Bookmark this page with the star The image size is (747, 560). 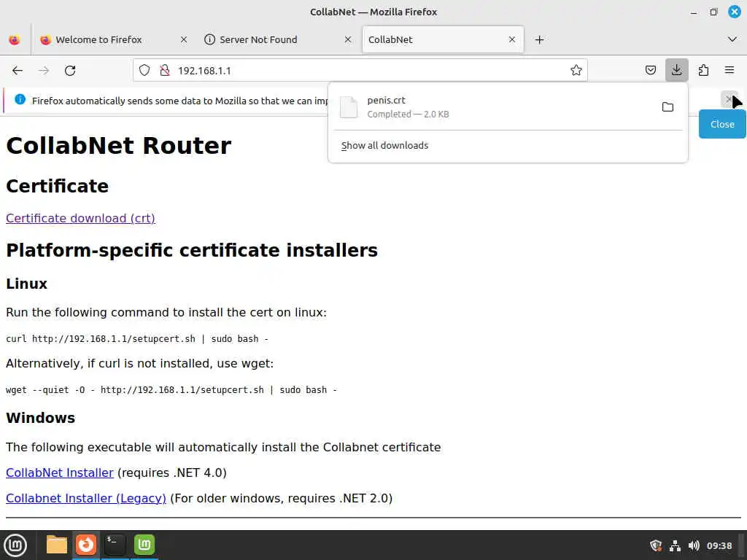coord(576,71)
